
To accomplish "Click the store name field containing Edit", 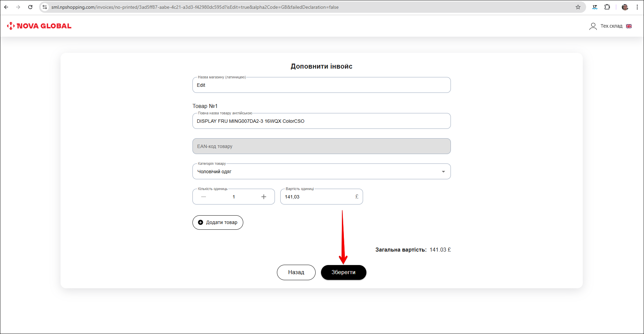I will tap(321, 85).
